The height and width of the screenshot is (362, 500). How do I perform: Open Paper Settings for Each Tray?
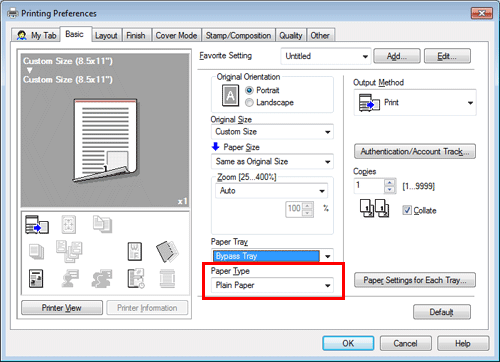click(415, 280)
